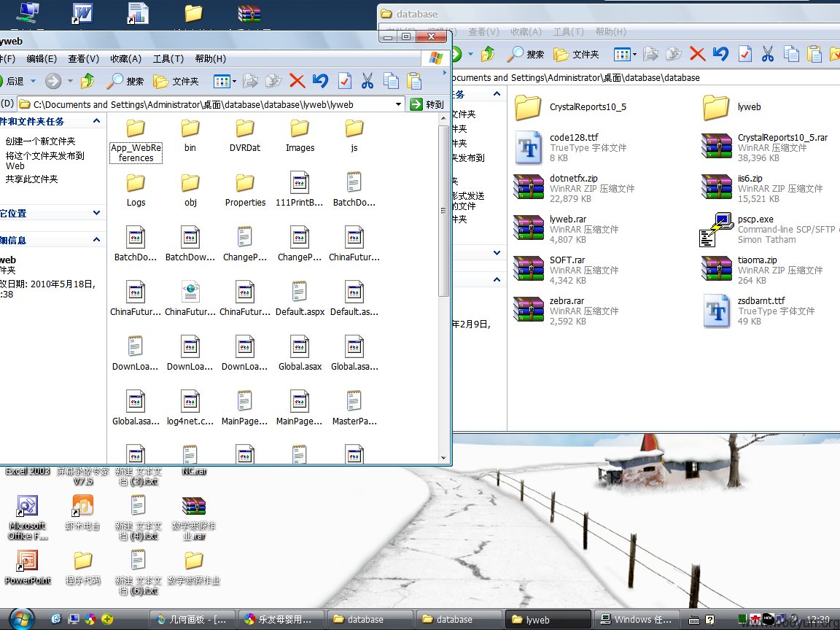
Task: Open PowerPoint desktop shortcut
Action: tap(27, 567)
